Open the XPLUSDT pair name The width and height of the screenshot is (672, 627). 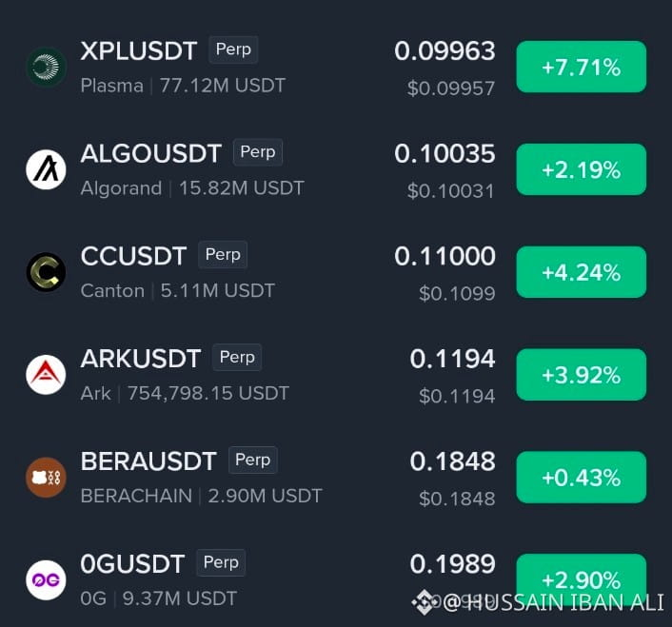point(139,50)
